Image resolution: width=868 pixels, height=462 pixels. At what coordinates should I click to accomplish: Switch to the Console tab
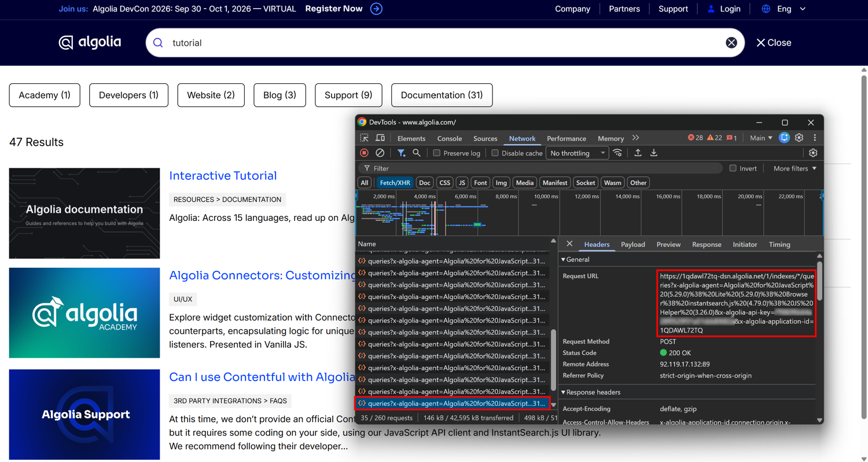(450, 138)
